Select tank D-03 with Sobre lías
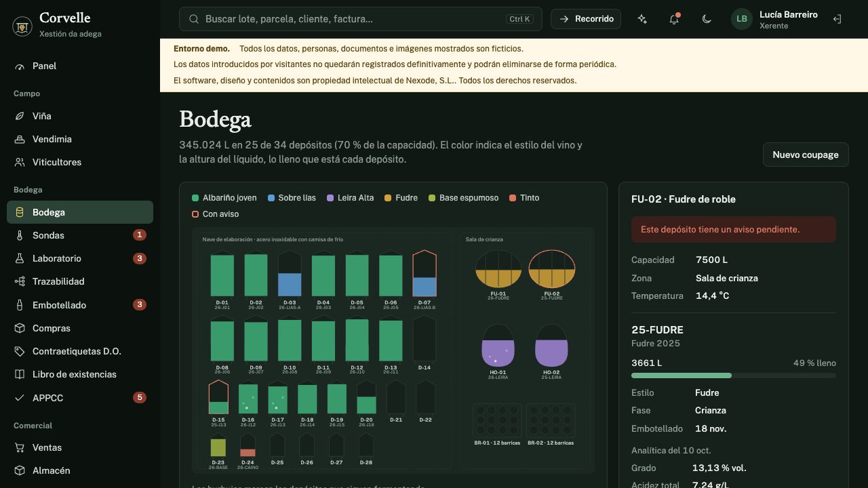Viewport: 868px width, 488px height. pyautogui.click(x=290, y=280)
